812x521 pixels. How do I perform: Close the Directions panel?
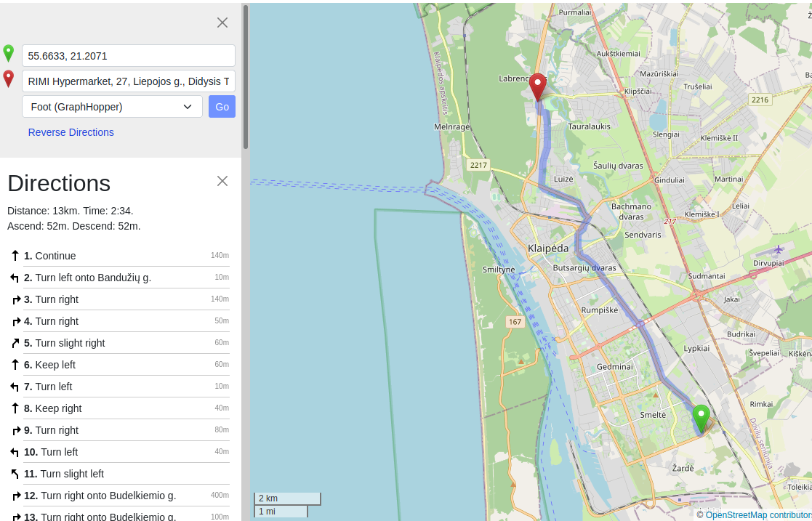pos(222,181)
